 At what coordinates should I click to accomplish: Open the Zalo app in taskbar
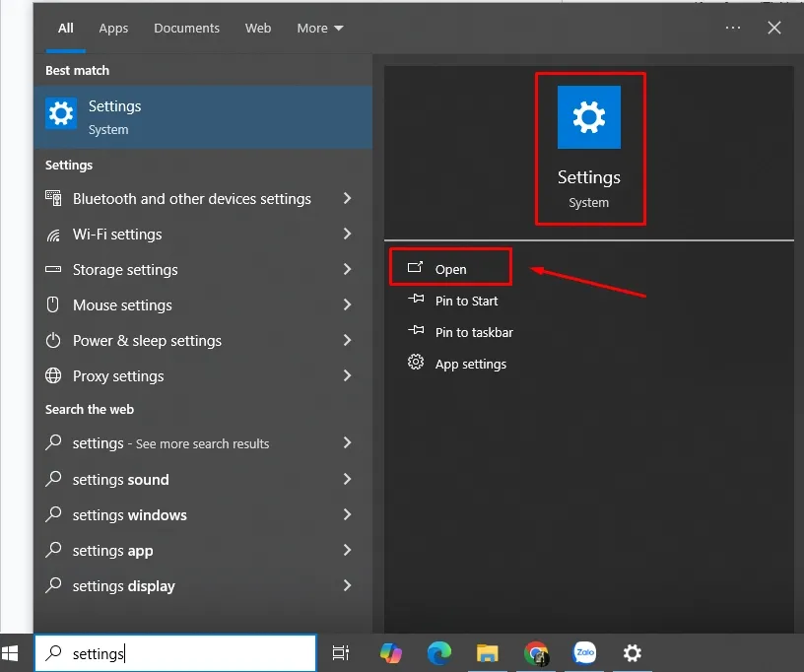584,652
